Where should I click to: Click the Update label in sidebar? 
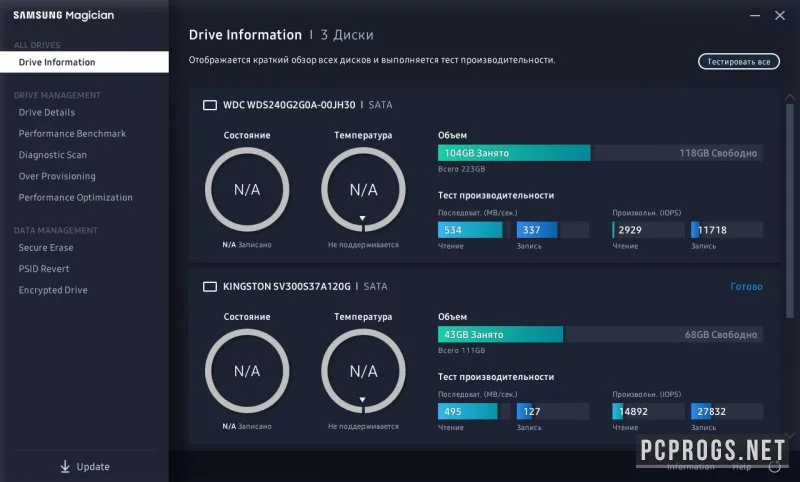[93, 467]
